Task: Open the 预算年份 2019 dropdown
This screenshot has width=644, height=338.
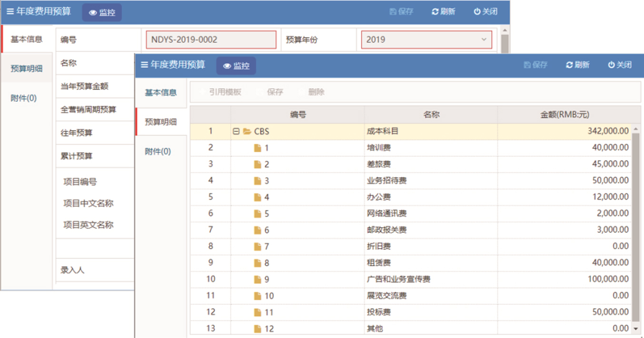Action: click(484, 40)
